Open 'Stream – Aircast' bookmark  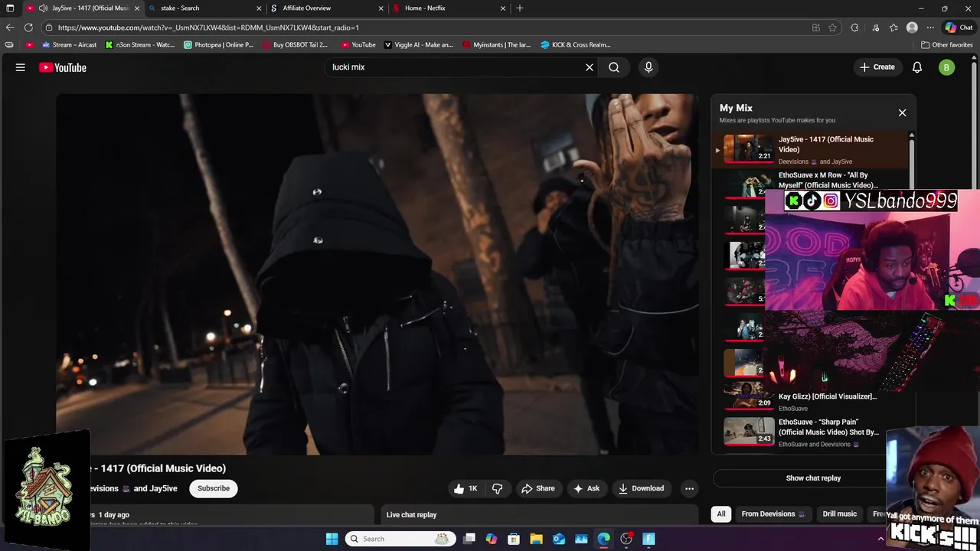tap(68, 44)
